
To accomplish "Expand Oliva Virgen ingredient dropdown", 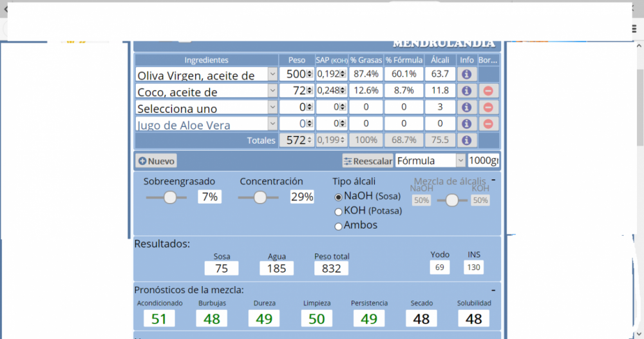I will click(272, 75).
